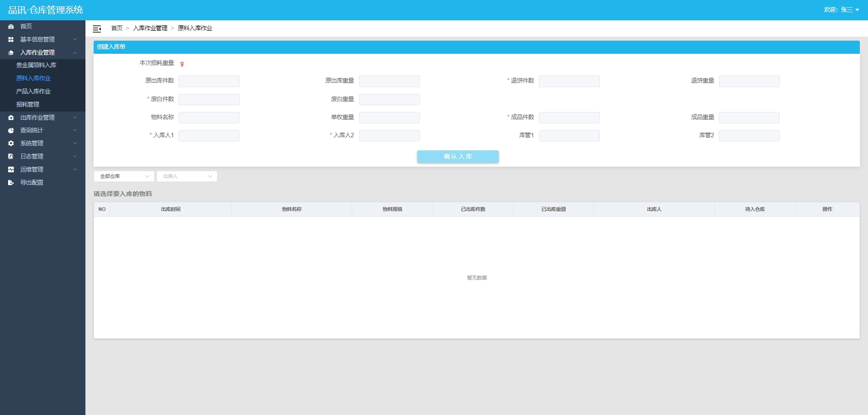Expand 基本信息管理 submenu chevron
The width and height of the screenshot is (868, 415).
(x=75, y=40)
